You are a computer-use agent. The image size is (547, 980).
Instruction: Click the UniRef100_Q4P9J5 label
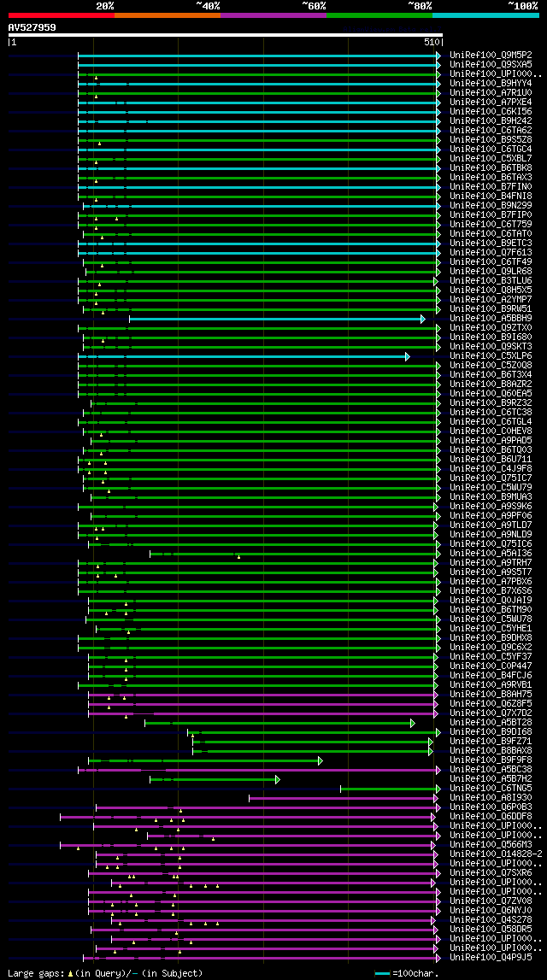pyautogui.click(x=491, y=958)
